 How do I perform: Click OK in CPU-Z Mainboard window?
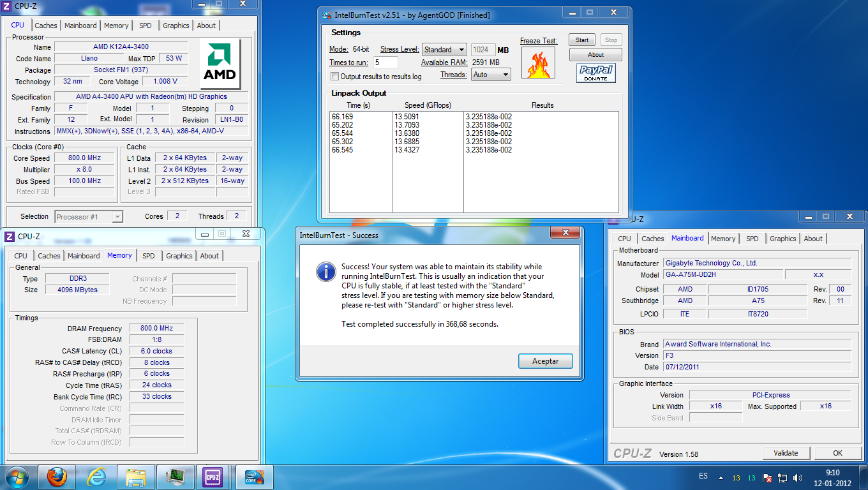[838, 453]
